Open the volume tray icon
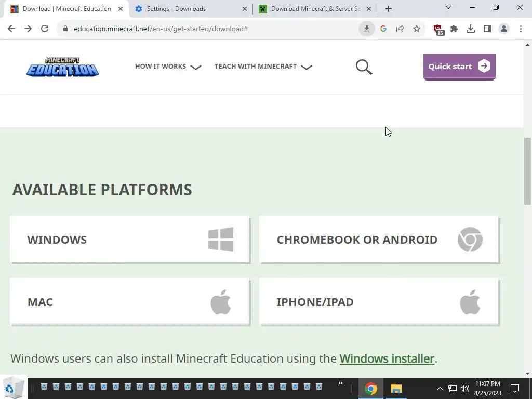This screenshot has height=399, width=532. pos(465,389)
